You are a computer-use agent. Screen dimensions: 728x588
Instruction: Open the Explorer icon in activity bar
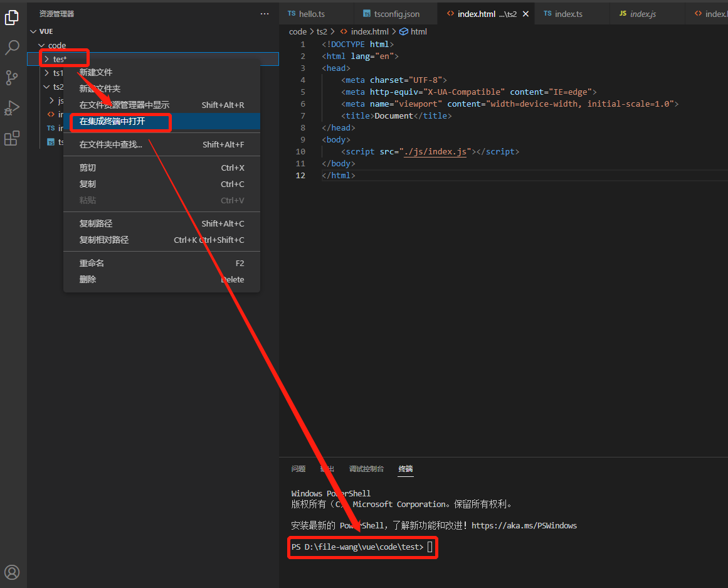[12, 18]
